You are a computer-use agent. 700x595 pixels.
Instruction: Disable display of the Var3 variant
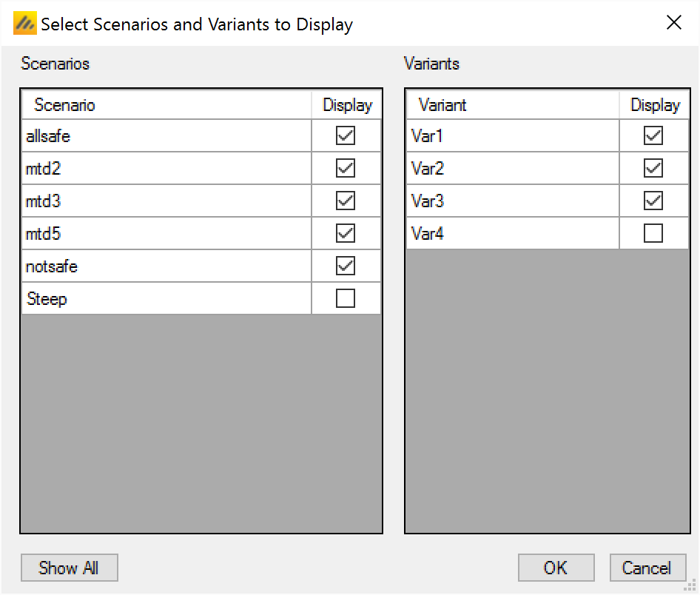(653, 201)
